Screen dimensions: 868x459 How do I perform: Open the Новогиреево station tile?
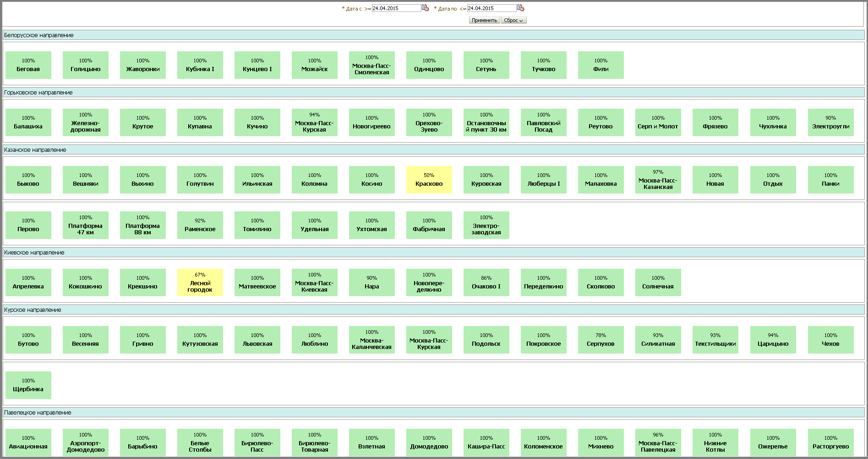pyautogui.click(x=372, y=122)
